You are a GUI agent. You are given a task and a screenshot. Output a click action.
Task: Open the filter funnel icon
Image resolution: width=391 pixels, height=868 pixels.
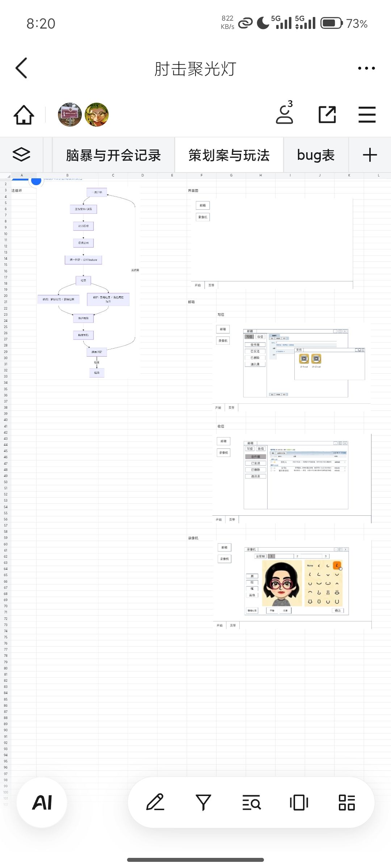(x=203, y=802)
